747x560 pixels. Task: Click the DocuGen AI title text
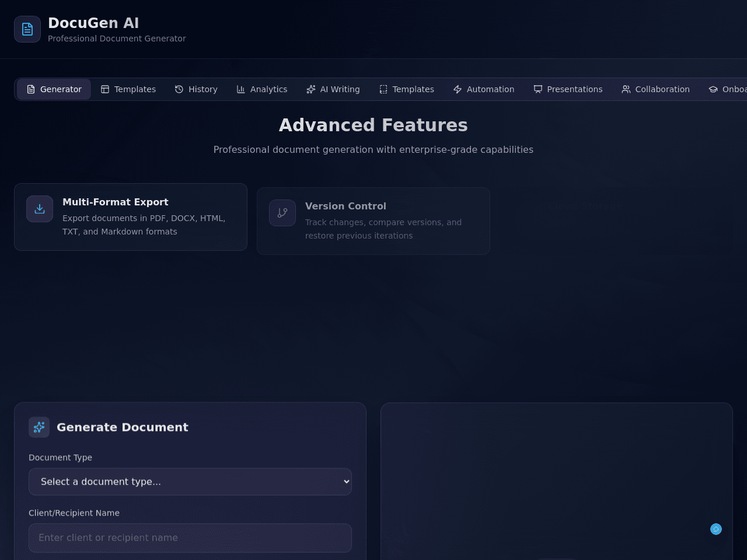point(93,23)
